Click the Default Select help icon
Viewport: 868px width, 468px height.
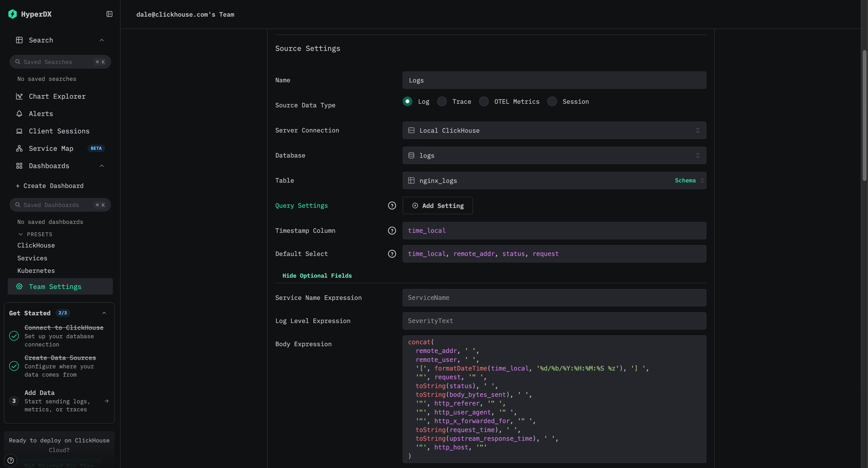[392, 254]
